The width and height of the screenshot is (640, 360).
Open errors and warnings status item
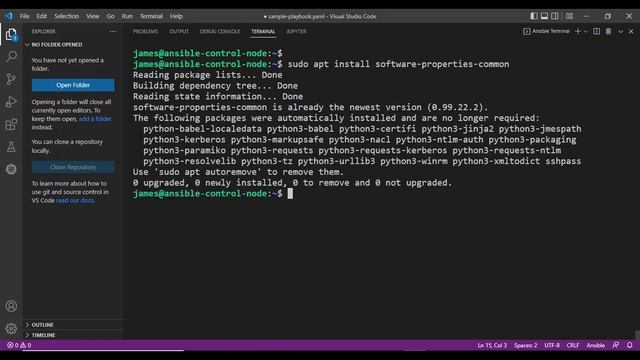pyautogui.click(x=19, y=345)
